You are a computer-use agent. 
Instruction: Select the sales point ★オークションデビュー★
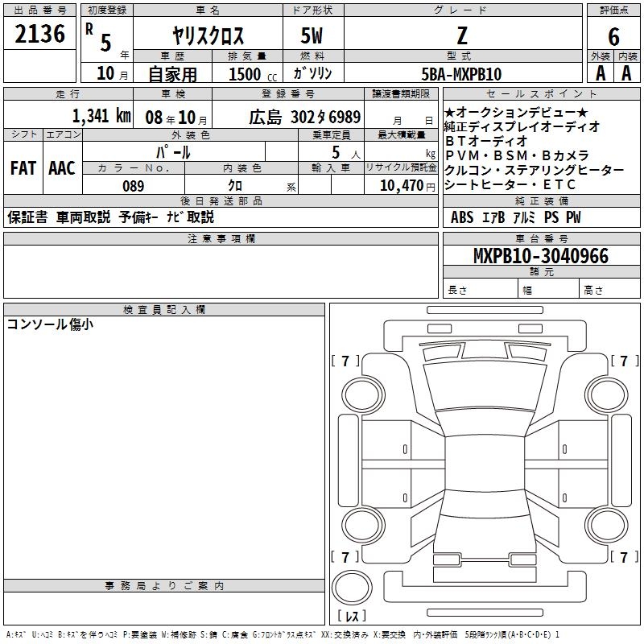[x=517, y=112]
